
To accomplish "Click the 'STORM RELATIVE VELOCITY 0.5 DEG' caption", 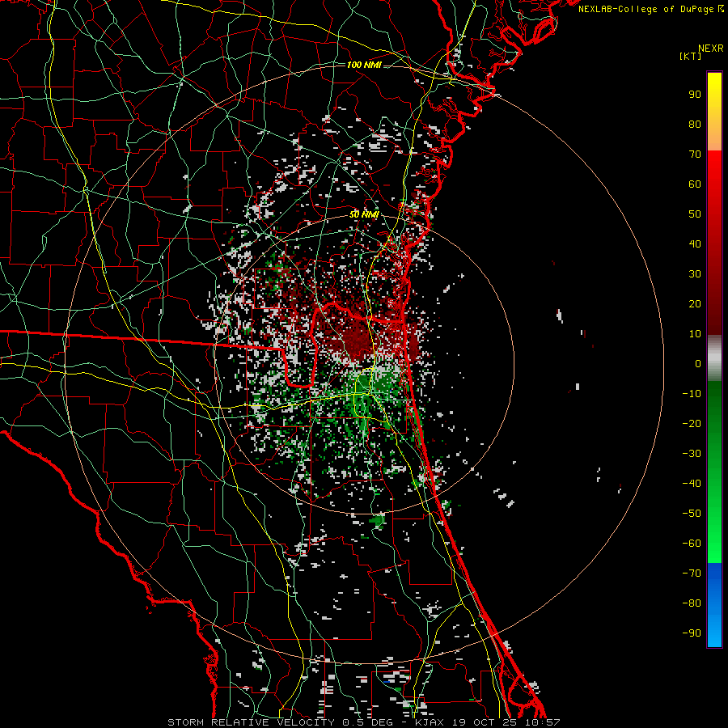I will (x=280, y=722).
